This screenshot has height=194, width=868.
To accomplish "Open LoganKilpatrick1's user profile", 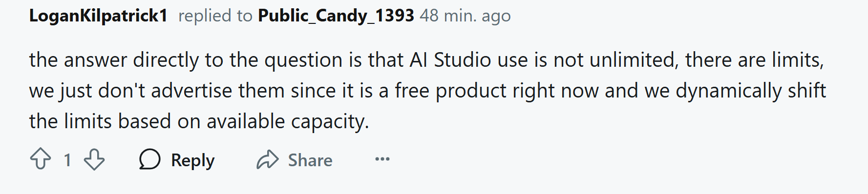I will click(x=98, y=16).
